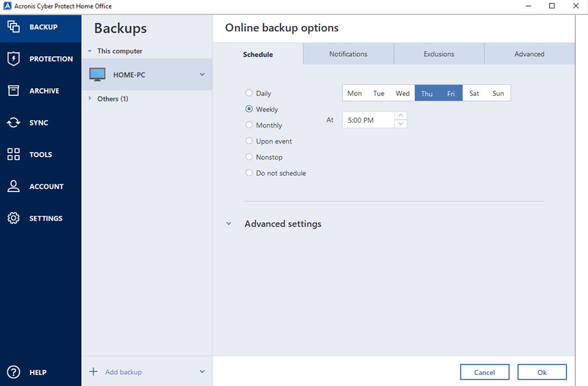Viewport: 588px width, 386px height.
Task: Open the Backup section icon
Action: pyautogui.click(x=14, y=27)
